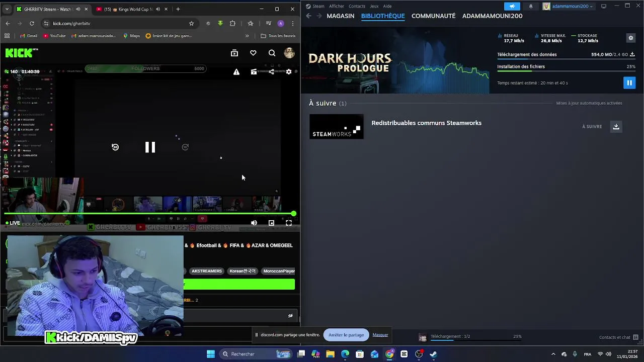The height and width of the screenshot is (362, 644).
Task: Open Gmail bookmark
Action: point(28,36)
